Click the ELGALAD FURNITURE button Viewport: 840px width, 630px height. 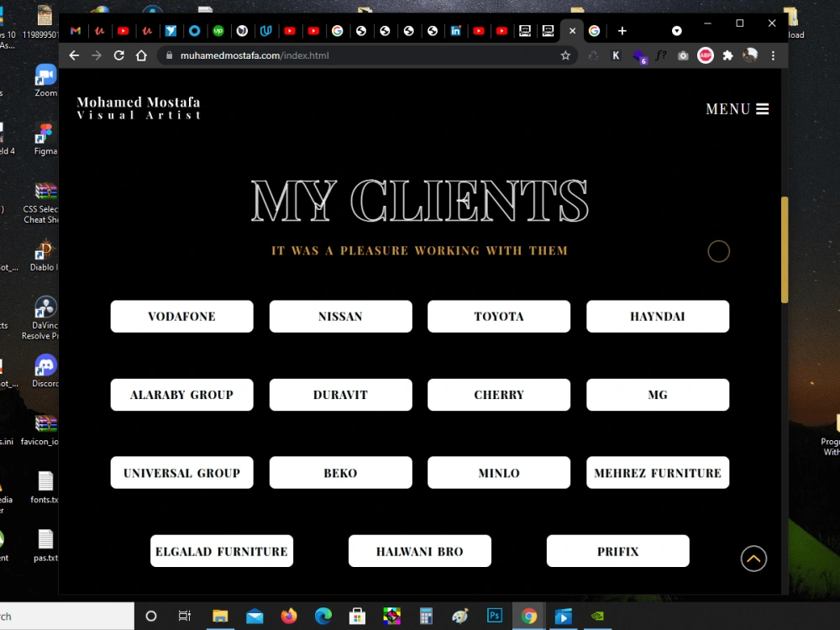point(222,551)
